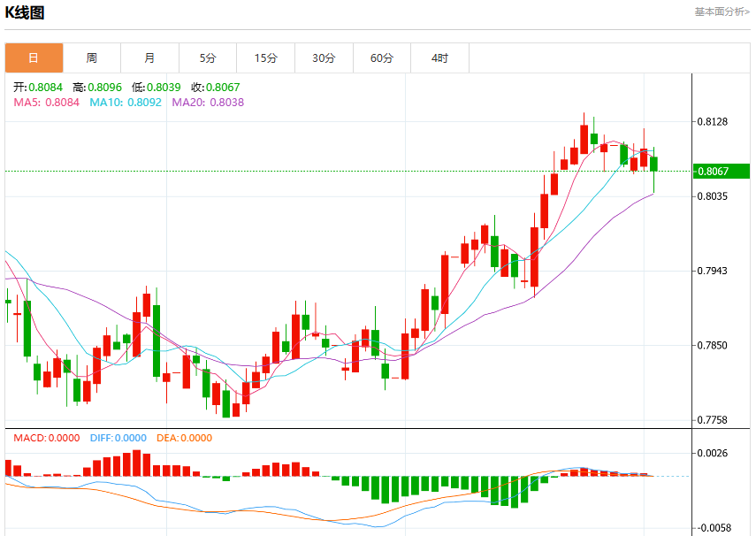Open the 15分 interval tab
Image resolution: width=756 pixels, height=536 pixels.
coord(265,57)
